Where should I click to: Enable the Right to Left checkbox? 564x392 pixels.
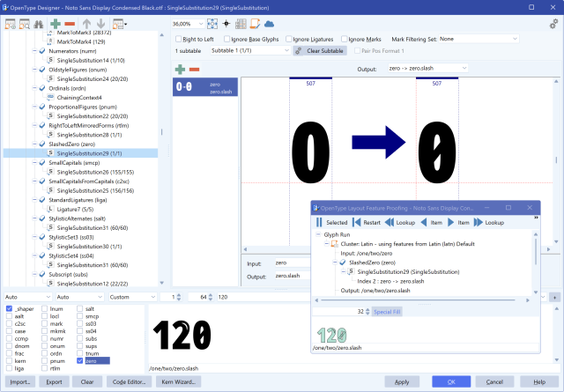click(178, 39)
